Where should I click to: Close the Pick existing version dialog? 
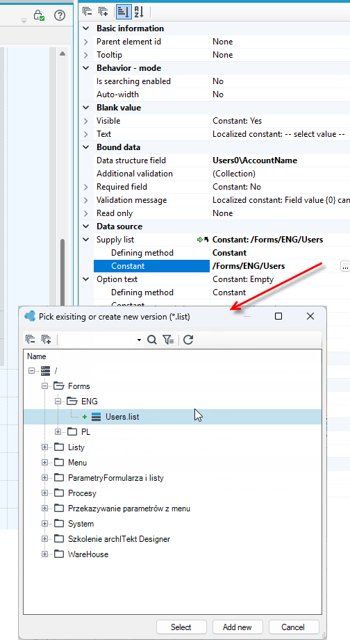(x=310, y=316)
